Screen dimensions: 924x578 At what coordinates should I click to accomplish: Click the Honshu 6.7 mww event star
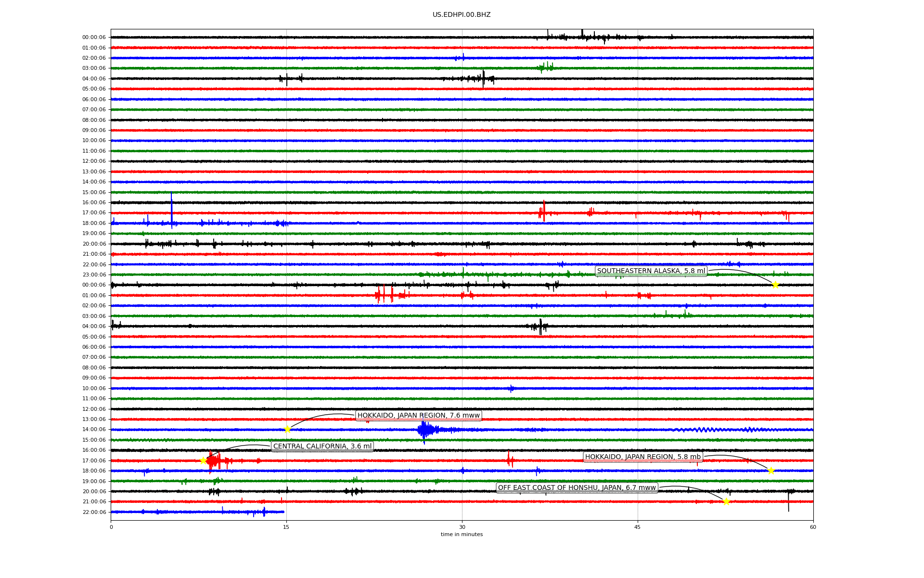[x=726, y=501]
